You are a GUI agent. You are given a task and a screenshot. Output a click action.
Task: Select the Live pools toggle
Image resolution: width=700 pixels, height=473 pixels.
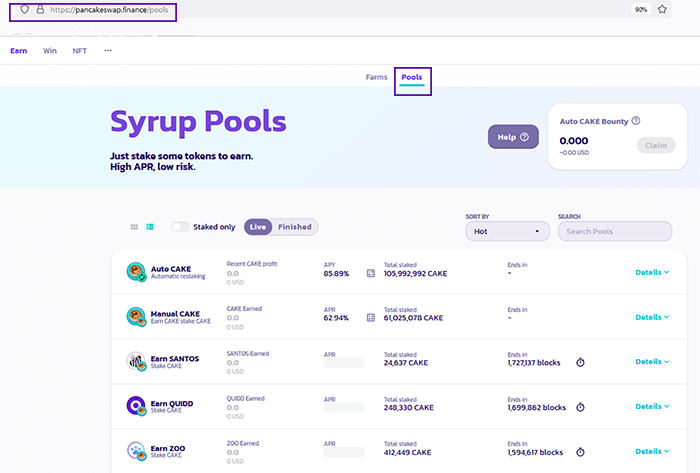[258, 227]
